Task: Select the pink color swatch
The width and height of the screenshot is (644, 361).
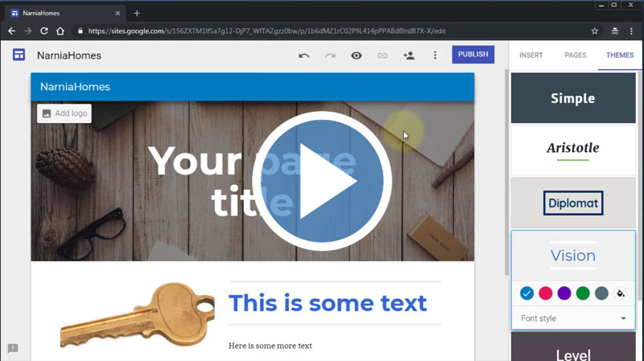Action: [545, 293]
